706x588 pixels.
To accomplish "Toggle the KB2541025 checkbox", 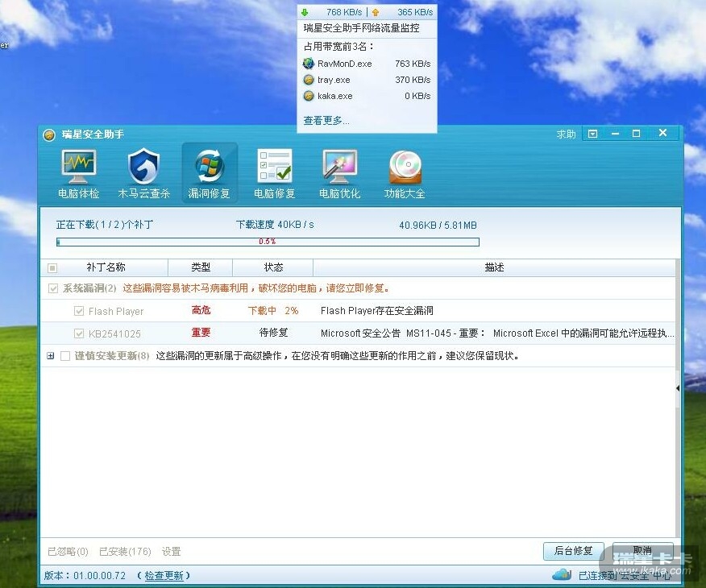I will click(x=79, y=333).
